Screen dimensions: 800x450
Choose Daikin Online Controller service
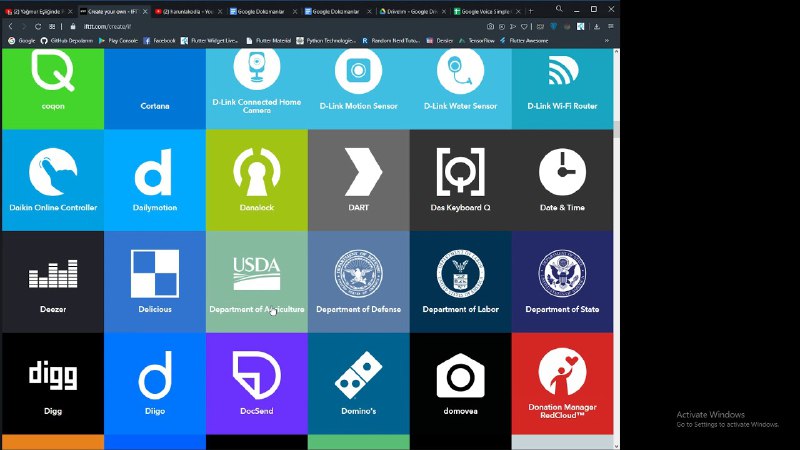pyautogui.click(x=53, y=180)
